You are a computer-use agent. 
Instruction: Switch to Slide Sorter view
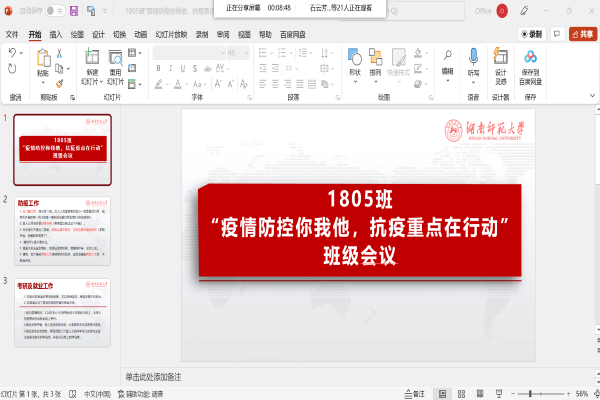pyautogui.click(x=463, y=393)
